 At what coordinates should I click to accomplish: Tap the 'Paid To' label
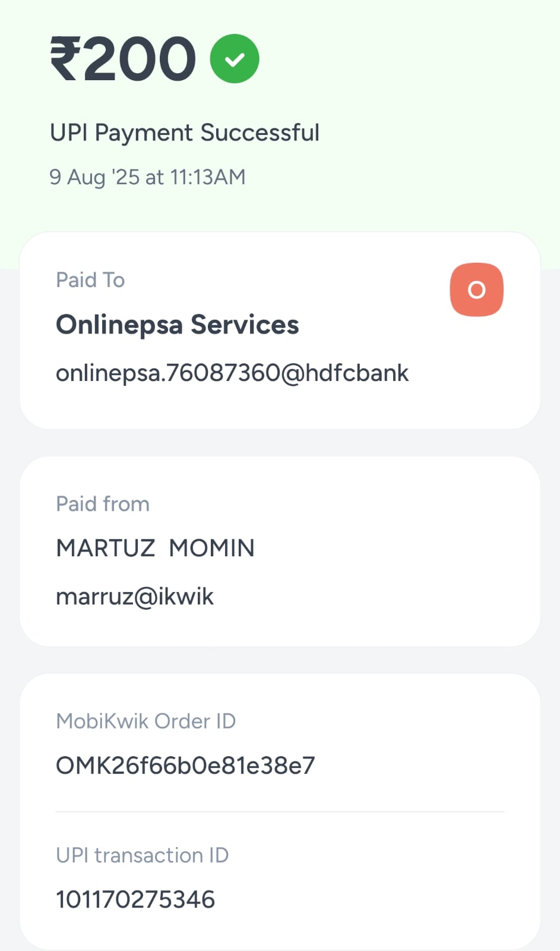point(90,280)
